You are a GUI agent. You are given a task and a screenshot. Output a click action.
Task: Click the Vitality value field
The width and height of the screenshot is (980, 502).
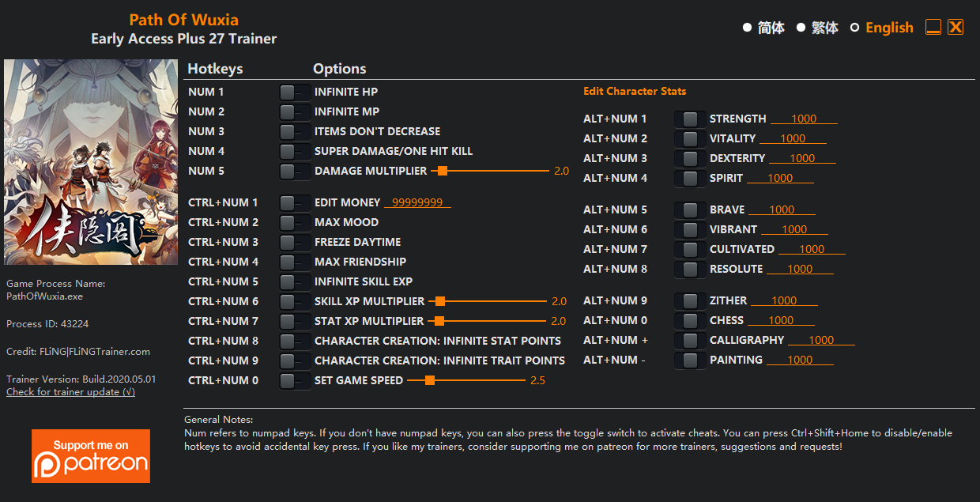point(793,138)
